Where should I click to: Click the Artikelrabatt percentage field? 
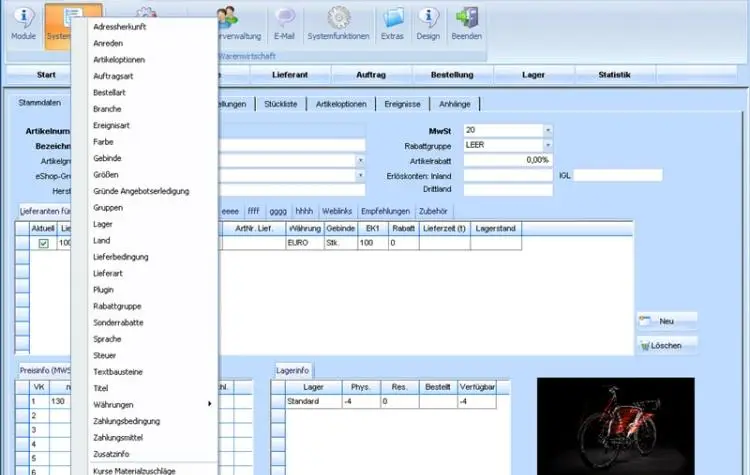(x=508, y=160)
